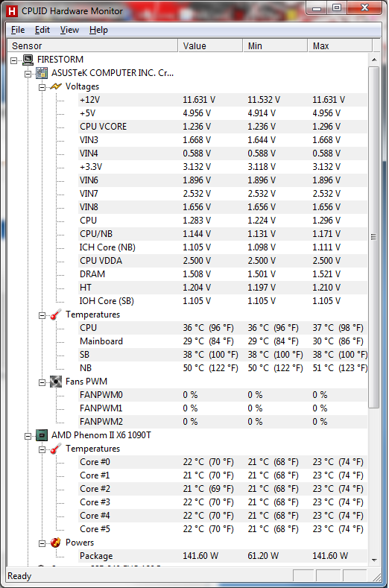Select the VIN8 row
The image size is (389, 588).
[223, 207]
